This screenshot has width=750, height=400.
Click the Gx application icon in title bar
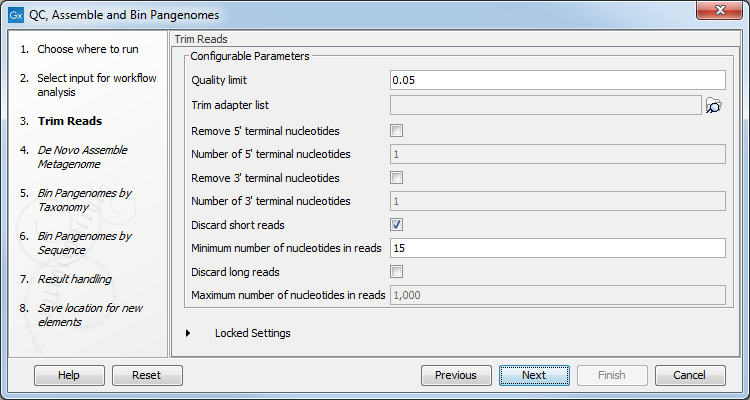(x=13, y=15)
